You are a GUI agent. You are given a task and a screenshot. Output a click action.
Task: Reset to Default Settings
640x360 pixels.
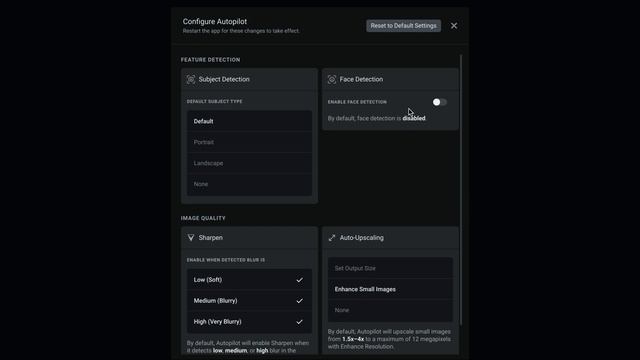[x=403, y=26]
